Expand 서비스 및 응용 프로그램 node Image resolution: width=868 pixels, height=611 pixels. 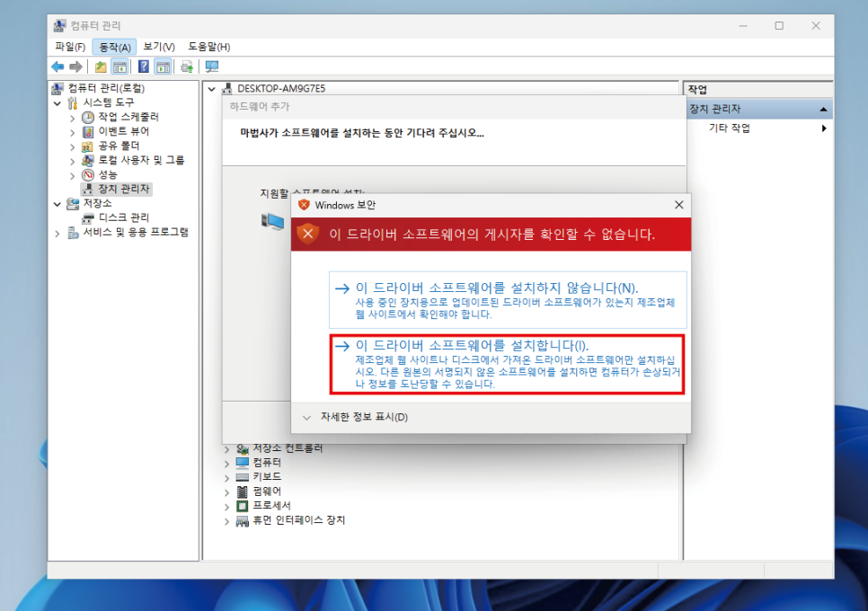[x=58, y=233]
